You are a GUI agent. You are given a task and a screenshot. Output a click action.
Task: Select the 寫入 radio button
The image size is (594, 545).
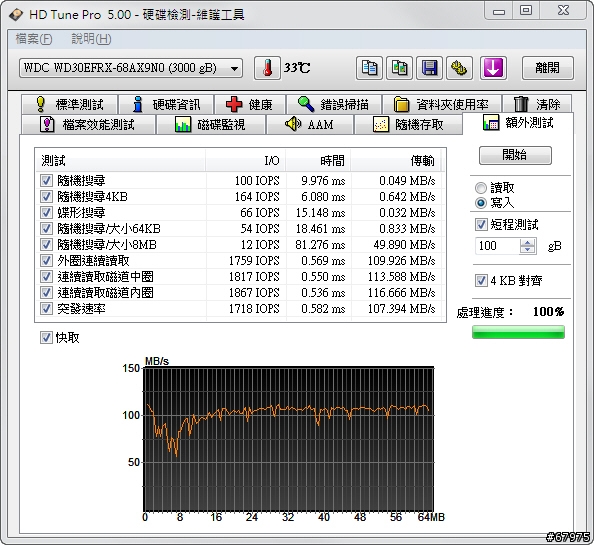[481, 203]
